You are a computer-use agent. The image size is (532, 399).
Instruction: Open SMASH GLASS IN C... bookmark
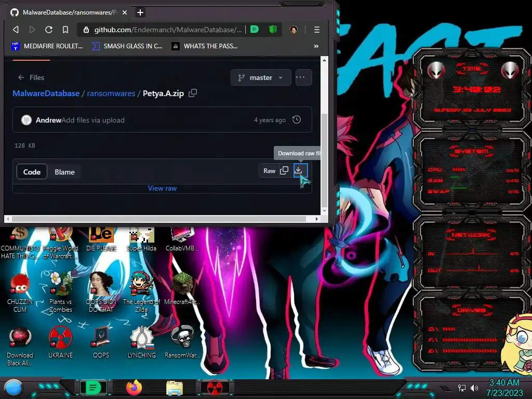pos(127,46)
